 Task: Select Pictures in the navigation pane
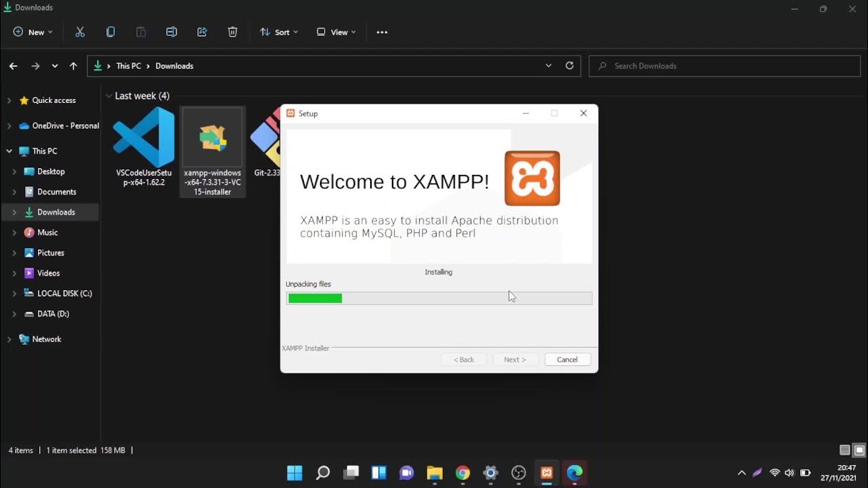(x=50, y=253)
